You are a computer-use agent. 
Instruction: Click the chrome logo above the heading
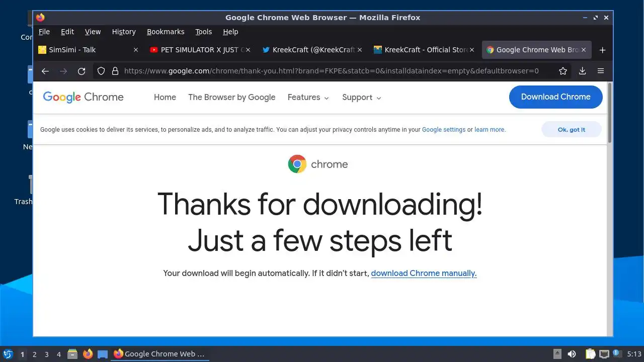[x=317, y=164]
